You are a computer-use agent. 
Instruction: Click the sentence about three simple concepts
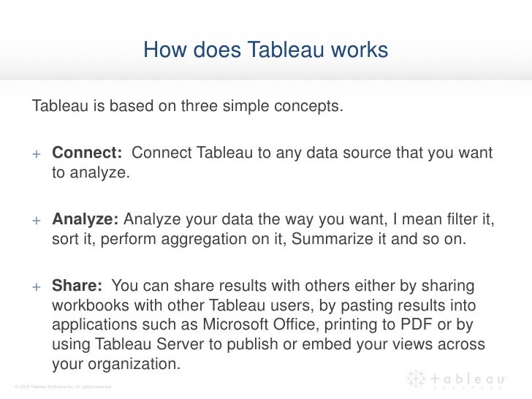[x=188, y=106]
